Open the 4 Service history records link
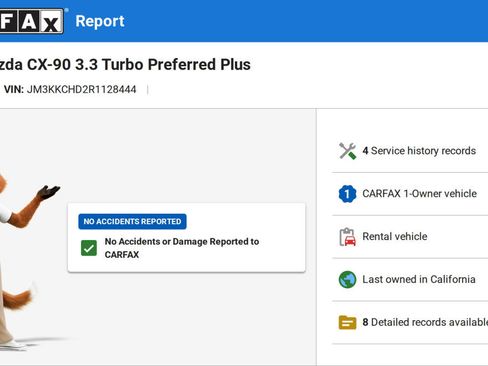 [419, 151]
